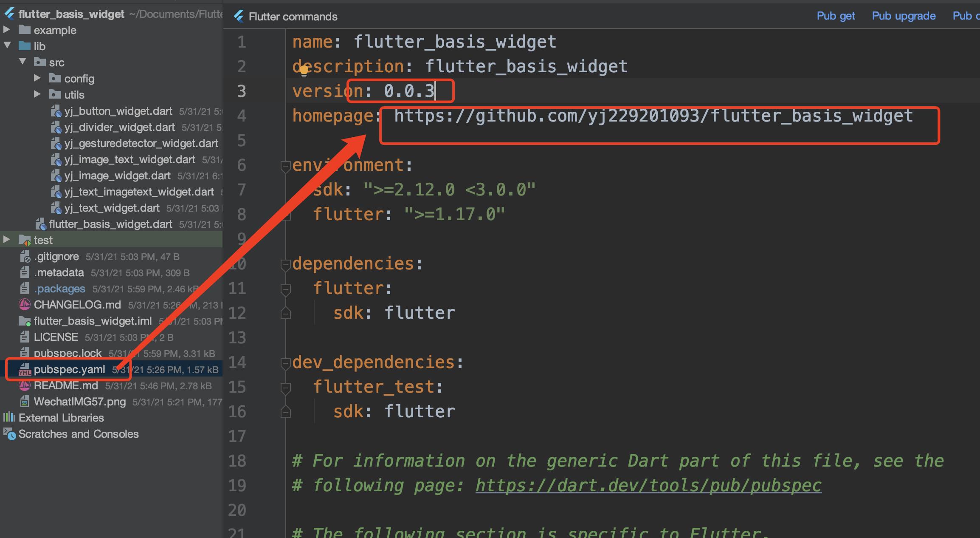
Task: Click the Pub upgrade link
Action: click(904, 16)
